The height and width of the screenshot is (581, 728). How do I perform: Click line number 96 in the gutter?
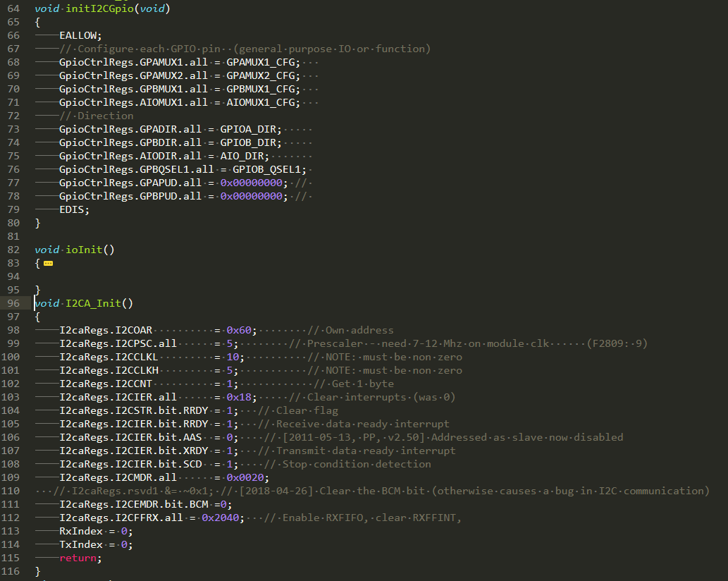click(13, 303)
